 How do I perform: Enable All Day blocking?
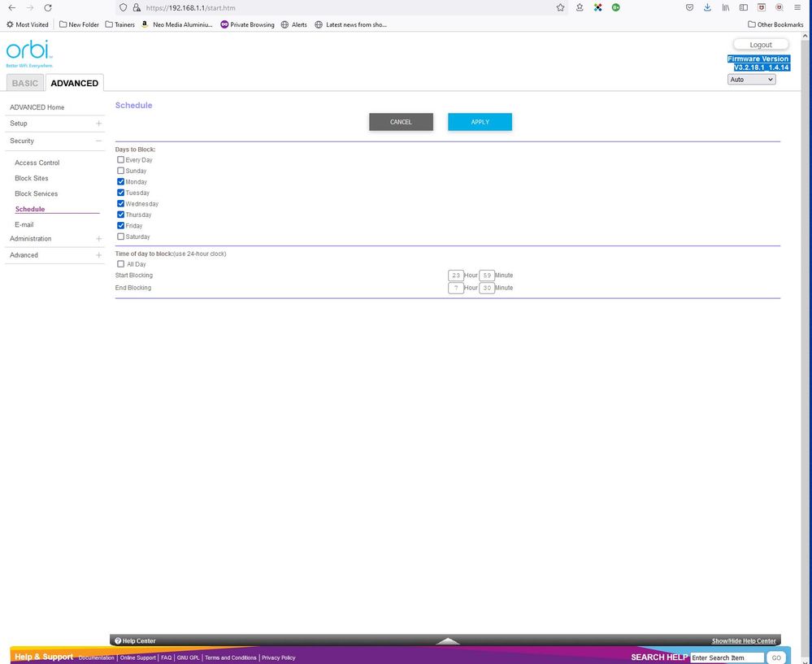(x=120, y=263)
